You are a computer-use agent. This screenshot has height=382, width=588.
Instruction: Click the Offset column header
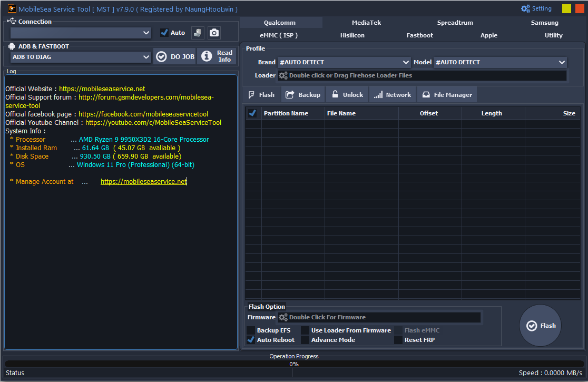(429, 113)
